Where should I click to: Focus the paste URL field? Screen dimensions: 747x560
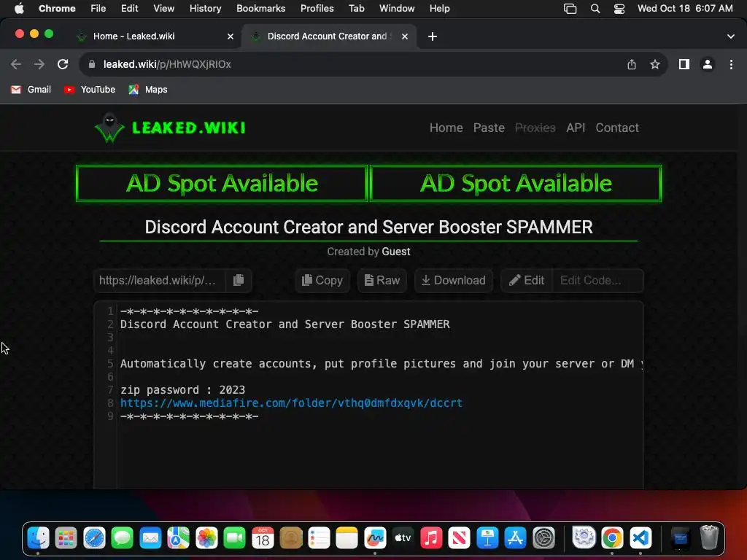pyautogui.click(x=160, y=281)
